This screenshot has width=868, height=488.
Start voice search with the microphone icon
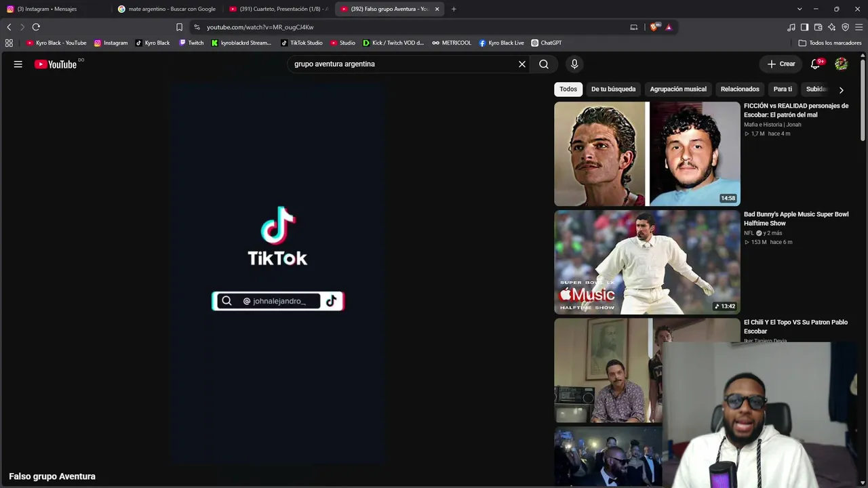(x=574, y=64)
